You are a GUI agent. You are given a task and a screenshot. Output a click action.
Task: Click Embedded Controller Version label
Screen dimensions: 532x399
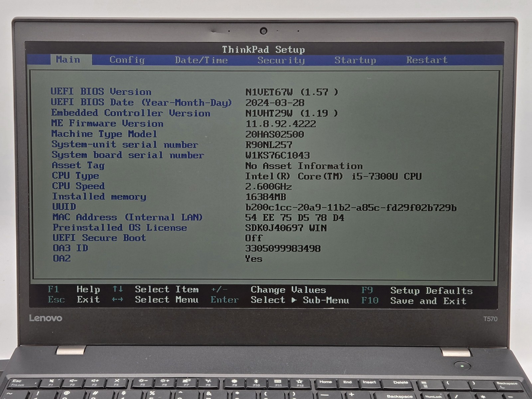pyautogui.click(x=131, y=113)
